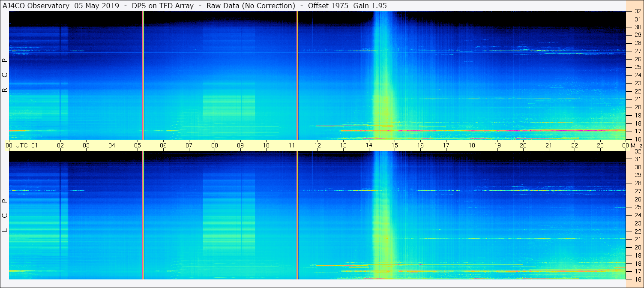
Task: Click the vertical "R C P" panel label
Action: tap(5, 75)
